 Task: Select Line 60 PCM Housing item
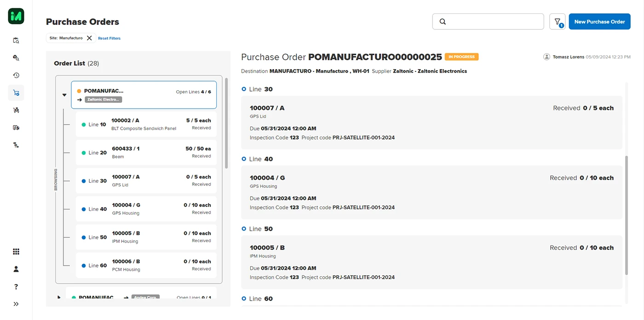coord(146,265)
